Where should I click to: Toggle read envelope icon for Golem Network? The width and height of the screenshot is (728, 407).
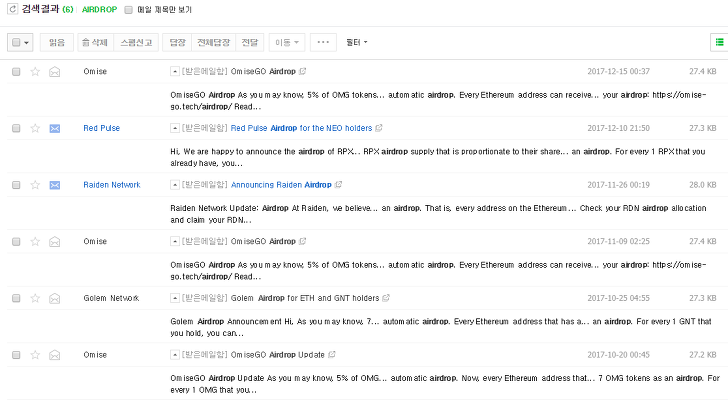point(55,298)
